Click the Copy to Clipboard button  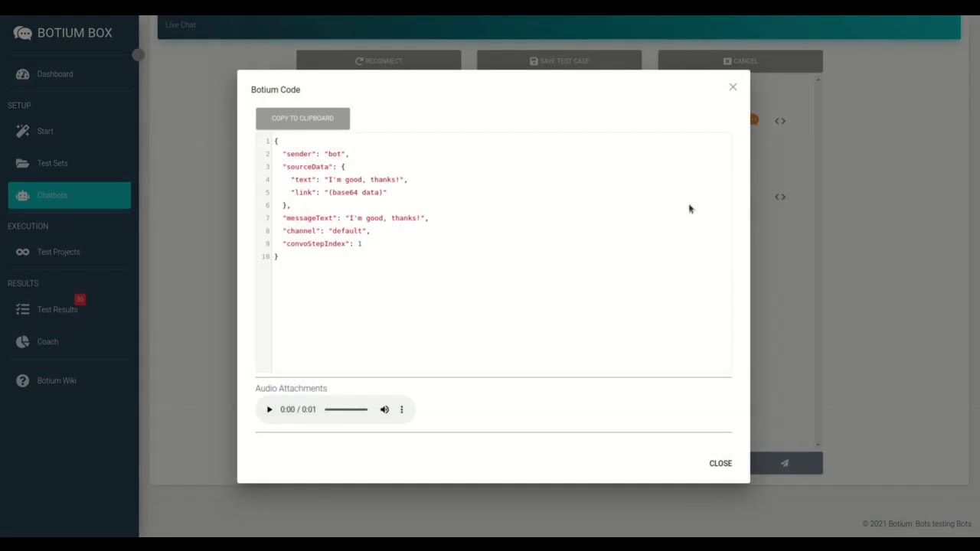(302, 119)
